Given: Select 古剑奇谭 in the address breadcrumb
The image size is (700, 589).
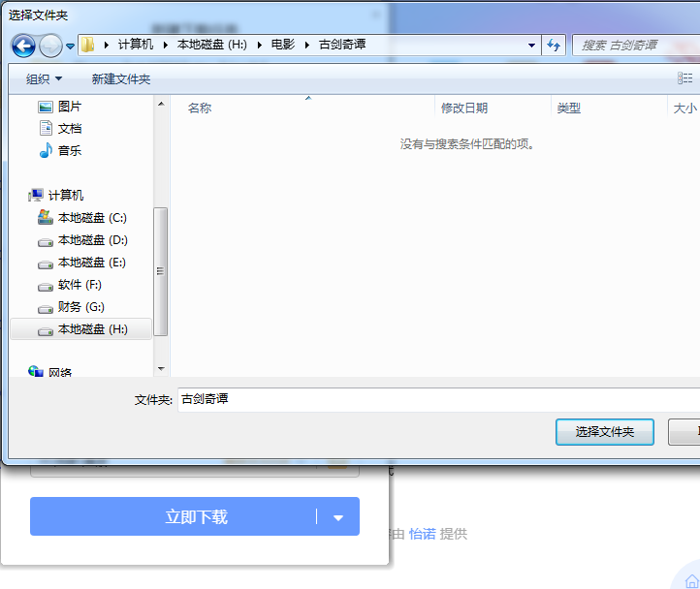Looking at the screenshot, I should point(342,45).
